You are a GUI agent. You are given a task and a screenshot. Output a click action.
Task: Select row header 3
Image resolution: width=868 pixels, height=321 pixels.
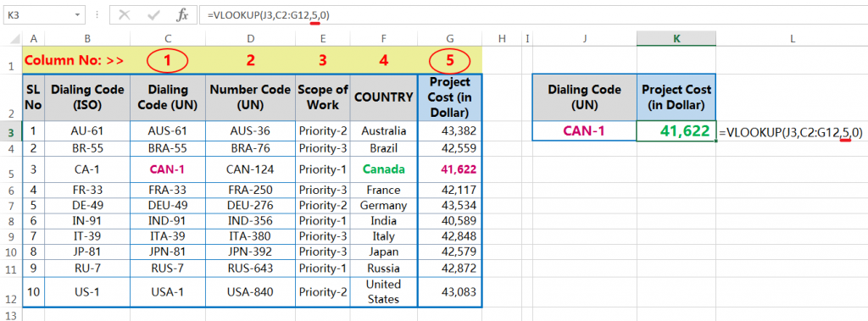11,132
